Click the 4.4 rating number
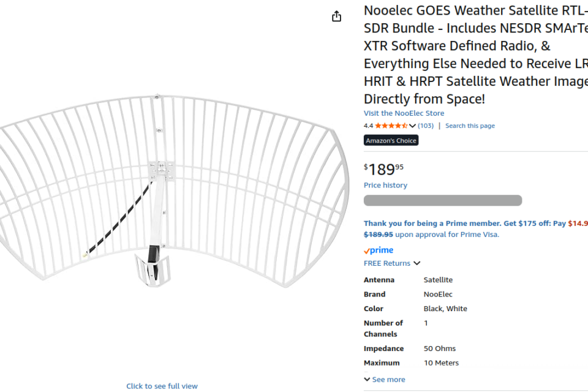 tap(368, 126)
